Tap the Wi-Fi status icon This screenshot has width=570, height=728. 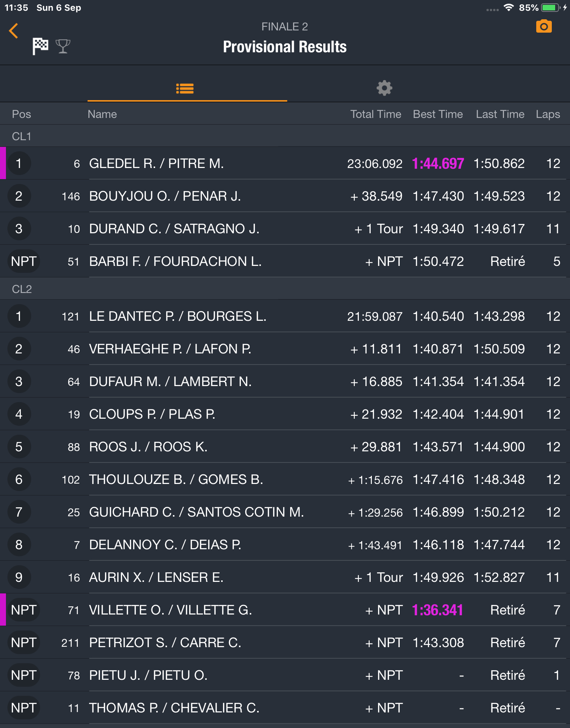click(508, 8)
